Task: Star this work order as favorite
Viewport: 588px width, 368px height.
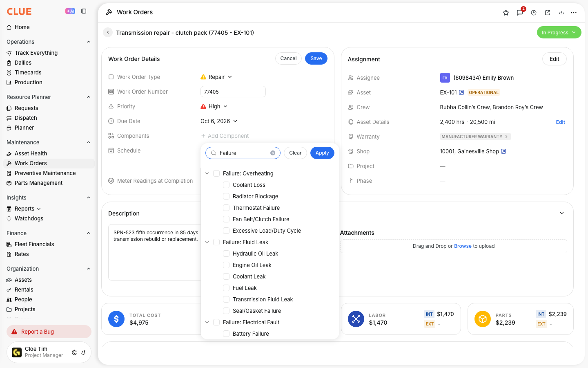Action: 506,13
